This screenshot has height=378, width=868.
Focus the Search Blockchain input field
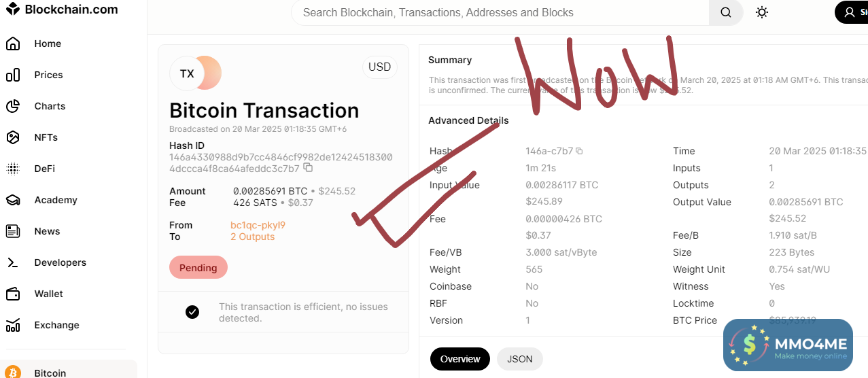(x=500, y=12)
